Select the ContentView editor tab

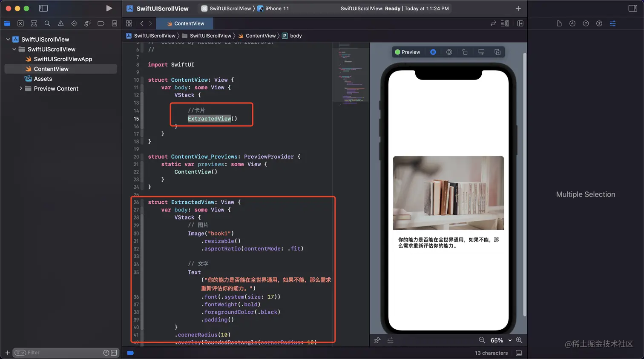185,23
